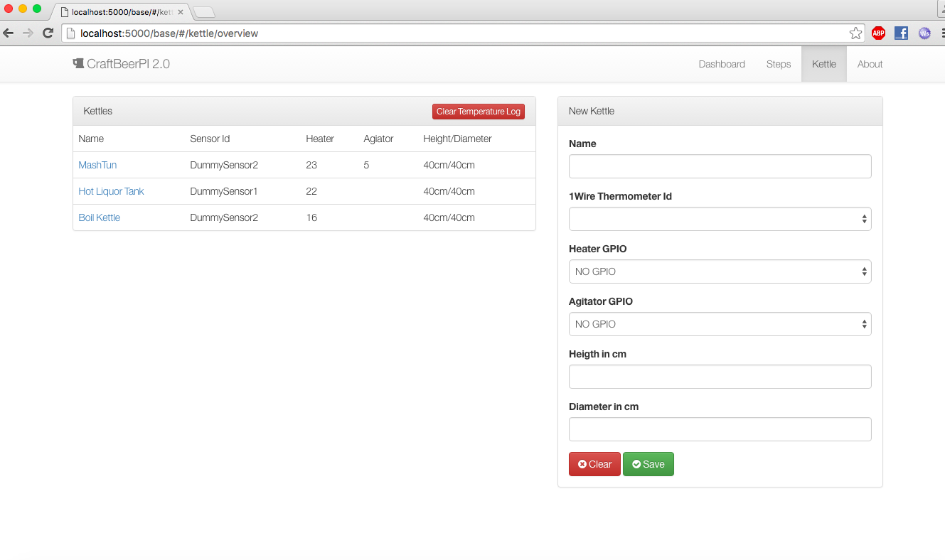Save the new kettle form
This screenshot has height=560, width=945.
648,464
